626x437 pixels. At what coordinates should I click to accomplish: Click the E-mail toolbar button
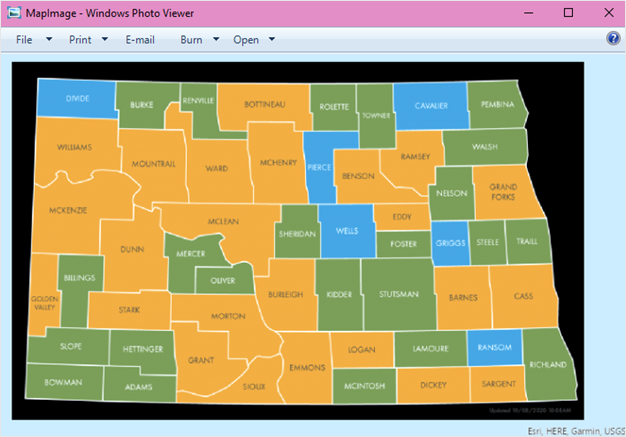(140, 40)
